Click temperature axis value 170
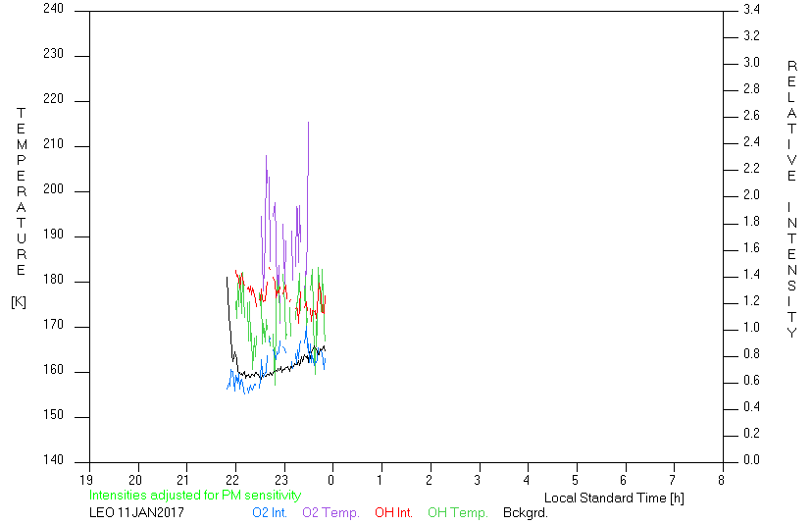This screenshot has height=525, width=812. coord(53,325)
